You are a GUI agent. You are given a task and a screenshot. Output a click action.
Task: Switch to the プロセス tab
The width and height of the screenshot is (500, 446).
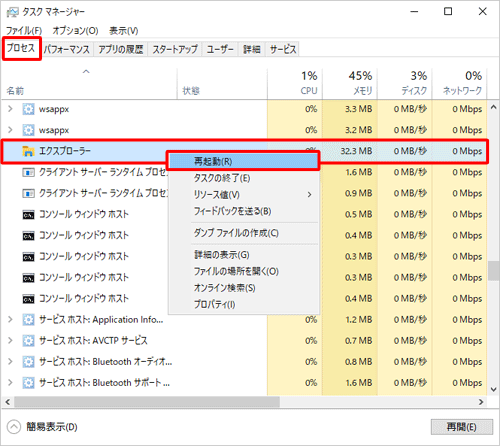tap(21, 48)
